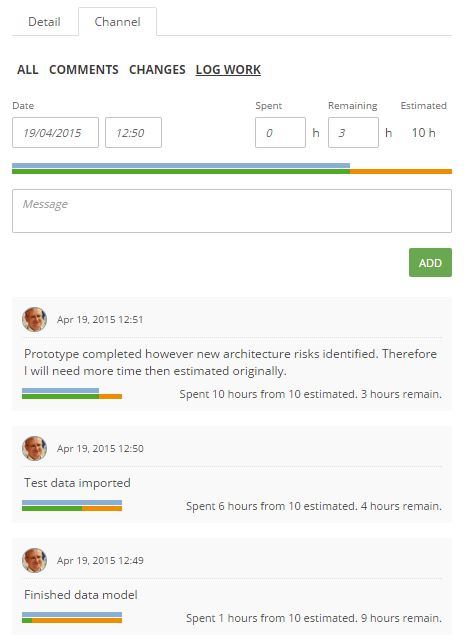The width and height of the screenshot is (473, 638).
Task: Filter by CHANGES
Action: click(157, 70)
